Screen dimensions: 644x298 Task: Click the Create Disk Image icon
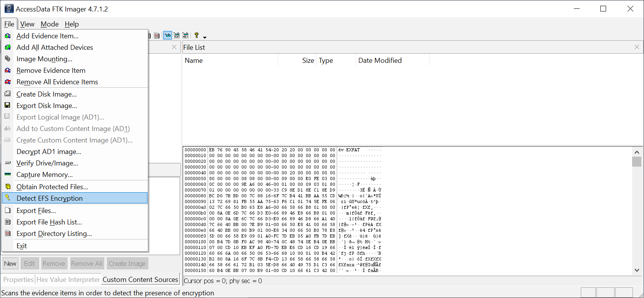click(8, 94)
